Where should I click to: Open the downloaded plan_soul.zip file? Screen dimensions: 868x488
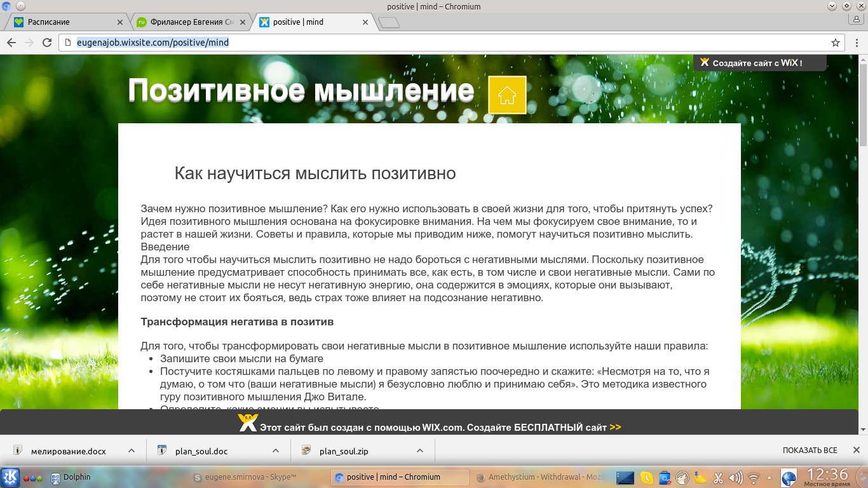(344, 451)
